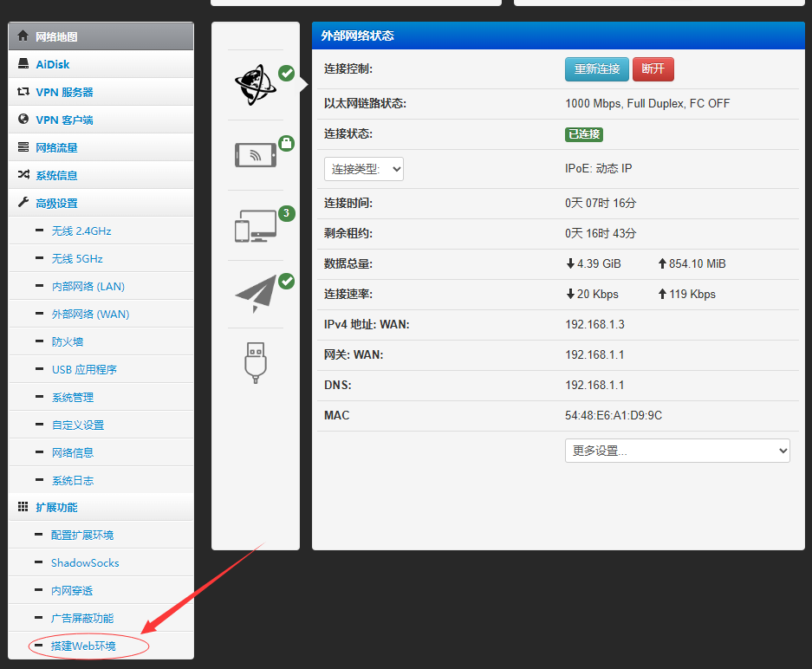Collapse the 高级设置 section
The width and height of the screenshot is (812, 669).
(56, 203)
